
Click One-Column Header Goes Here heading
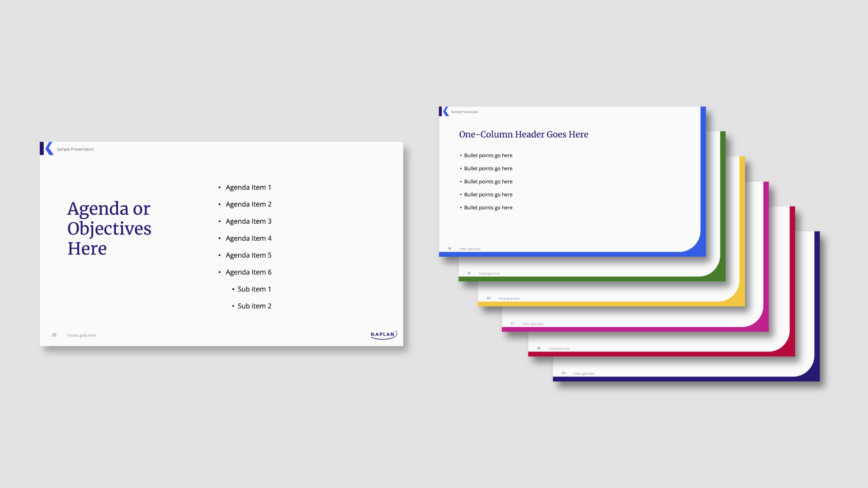tap(524, 135)
